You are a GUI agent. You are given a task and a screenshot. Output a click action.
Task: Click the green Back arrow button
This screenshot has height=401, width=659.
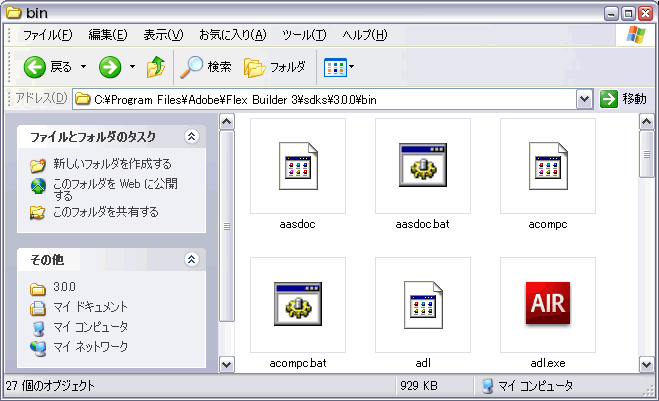(34, 67)
